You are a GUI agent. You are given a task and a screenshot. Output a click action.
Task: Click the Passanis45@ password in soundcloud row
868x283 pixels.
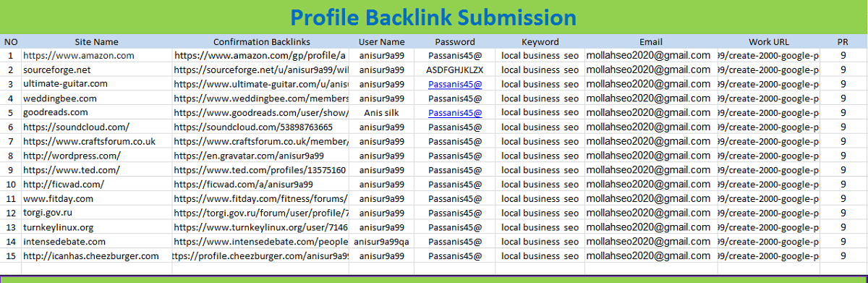[455, 127]
